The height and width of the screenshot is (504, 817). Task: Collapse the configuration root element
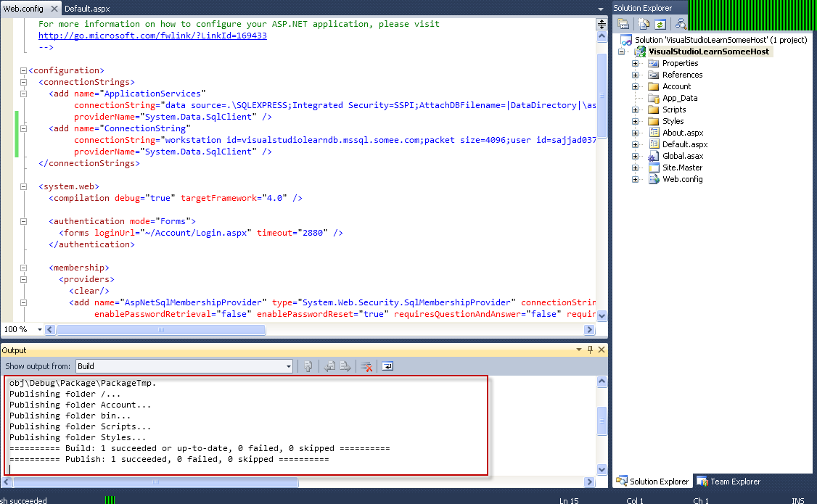tap(24, 70)
